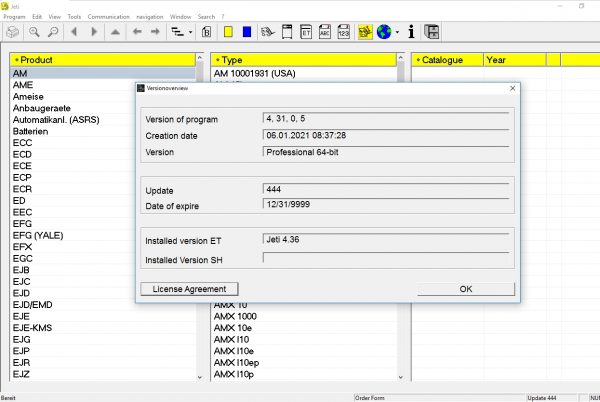600x402 pixels.
Task: Open the Communication menu
Action: pos(109,17)
